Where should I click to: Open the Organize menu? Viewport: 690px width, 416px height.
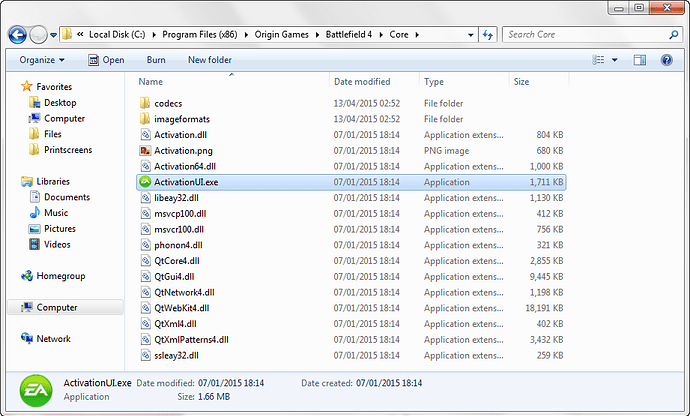coord(42,60)
